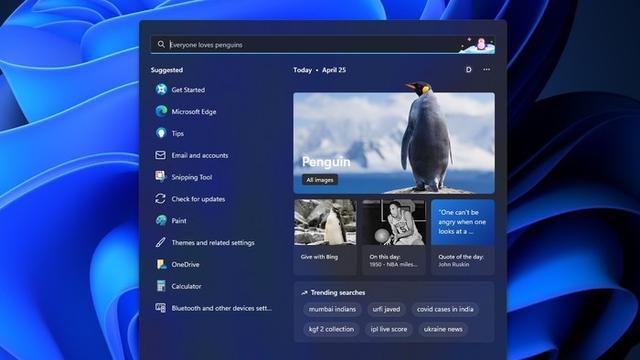Search trending 'kgf 2 collection'

pyautogui.click(x=331, y=329)
